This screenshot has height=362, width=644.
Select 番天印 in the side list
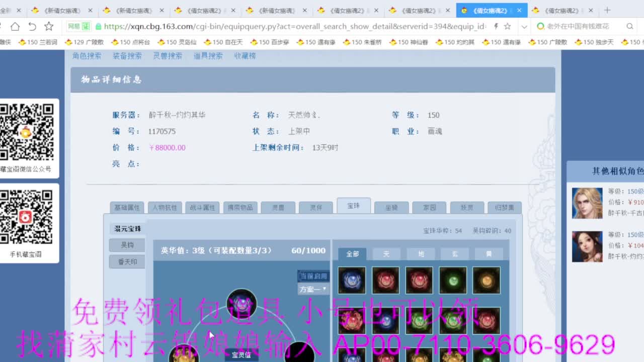tap(127, 261)
